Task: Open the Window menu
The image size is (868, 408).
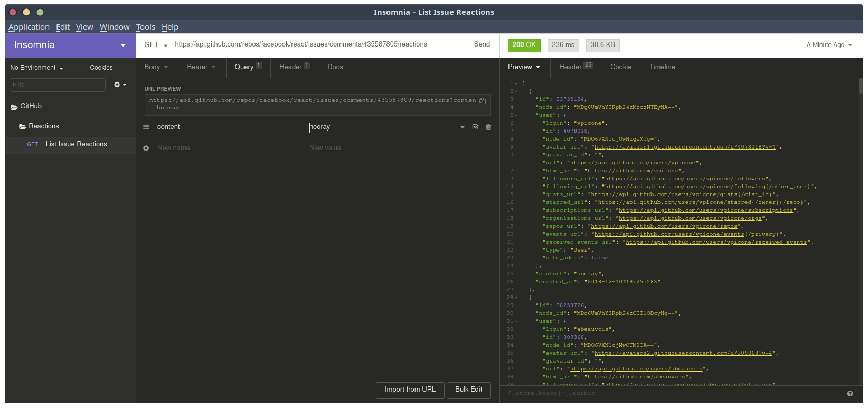Action: 115,27
